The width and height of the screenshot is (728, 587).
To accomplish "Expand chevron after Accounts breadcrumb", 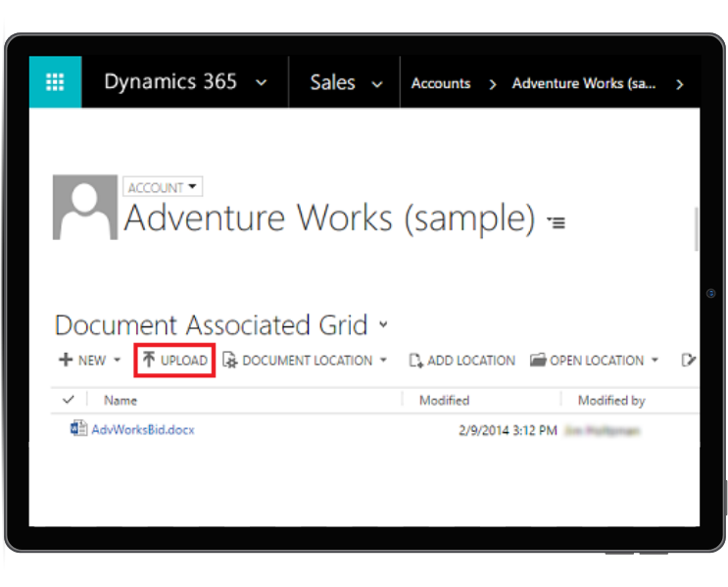I will point(493,84).
